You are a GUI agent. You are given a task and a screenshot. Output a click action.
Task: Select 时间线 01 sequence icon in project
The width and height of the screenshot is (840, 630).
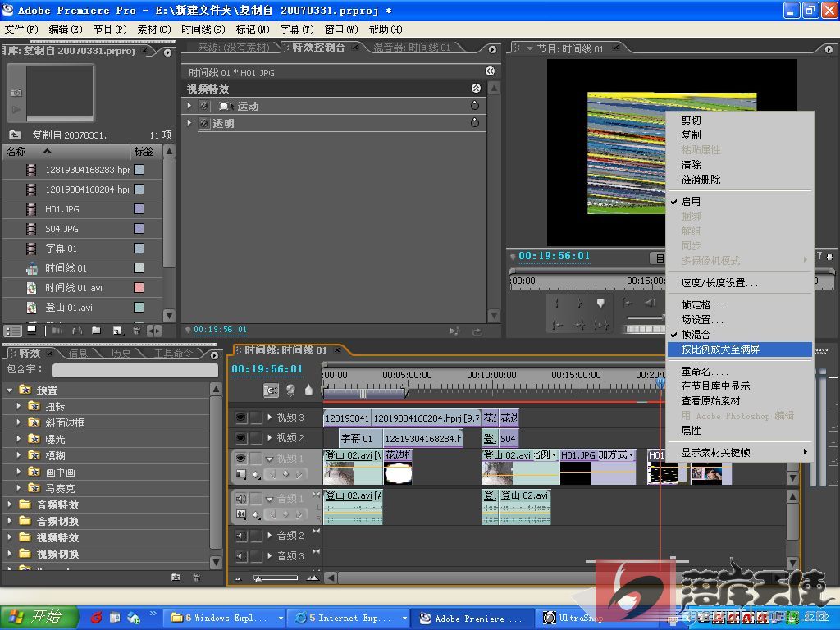point(32,268)
